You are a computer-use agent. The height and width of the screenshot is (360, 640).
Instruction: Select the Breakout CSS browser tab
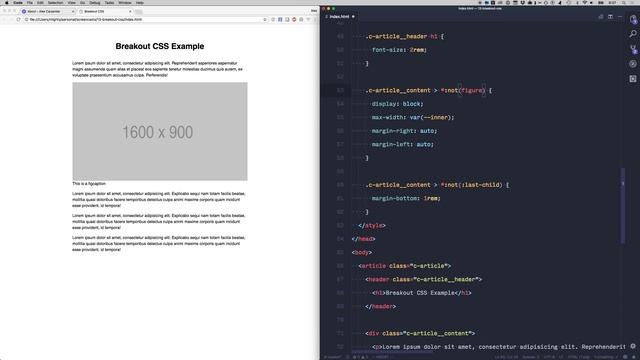click(x=106, y=11)
